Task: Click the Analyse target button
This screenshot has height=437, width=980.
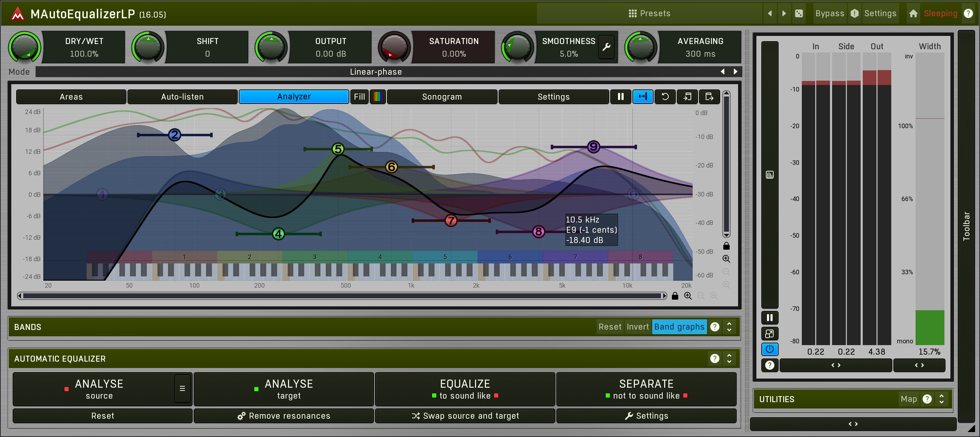Action: point(283,389)
